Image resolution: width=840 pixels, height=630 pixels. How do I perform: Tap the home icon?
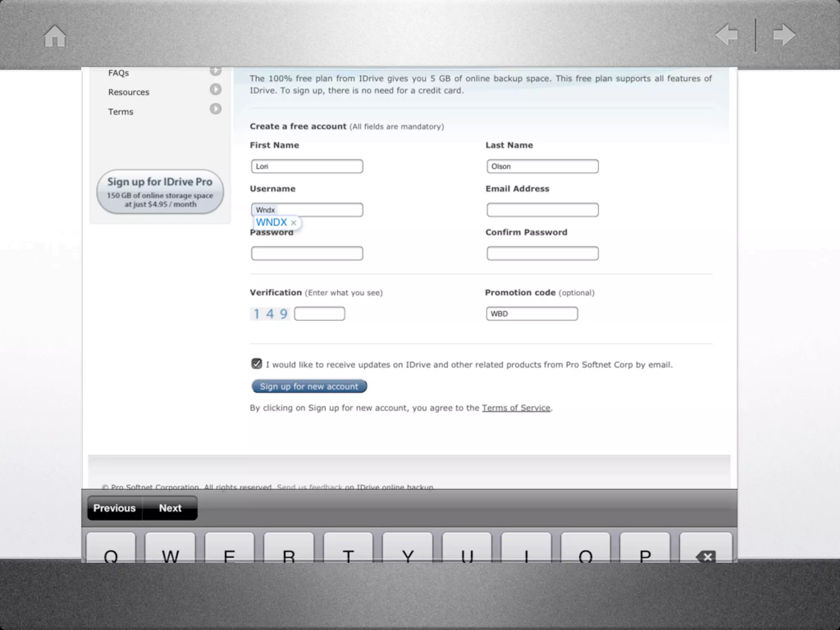pyautogui.click(x=55, y=36)
